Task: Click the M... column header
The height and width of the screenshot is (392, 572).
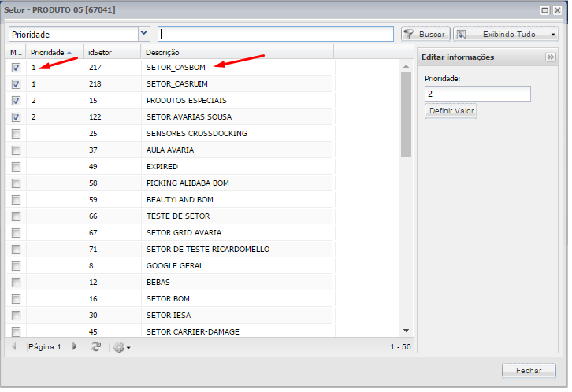Action: tap(16, 53)
